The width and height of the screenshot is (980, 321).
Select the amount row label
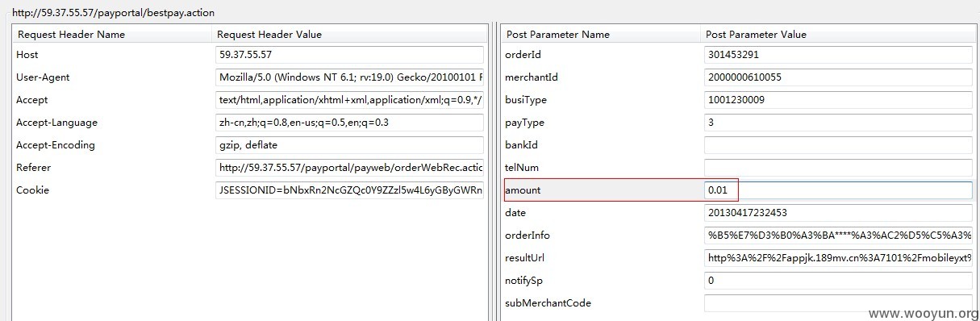[523, 190]
